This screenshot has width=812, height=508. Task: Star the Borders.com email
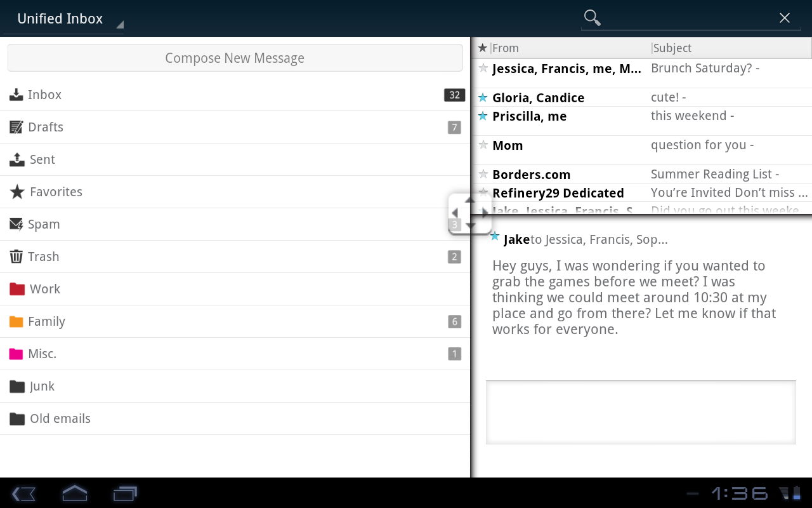point(483,174)
